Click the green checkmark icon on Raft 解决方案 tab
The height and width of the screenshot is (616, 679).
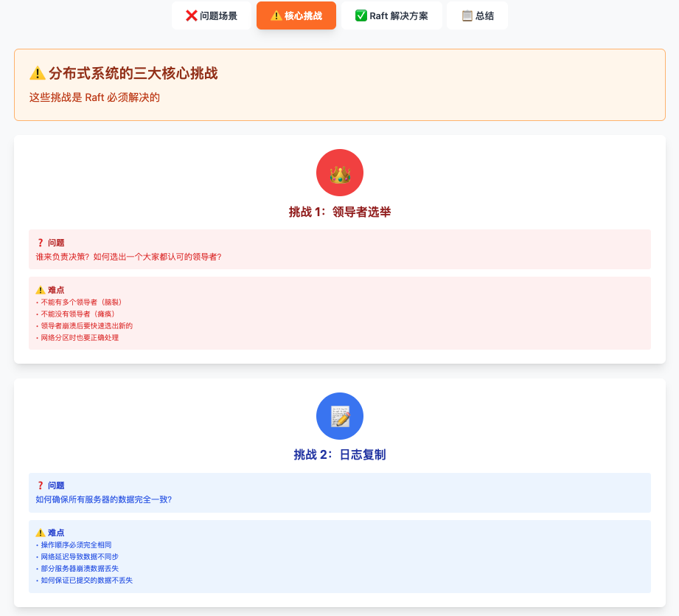tap(361, 15)
